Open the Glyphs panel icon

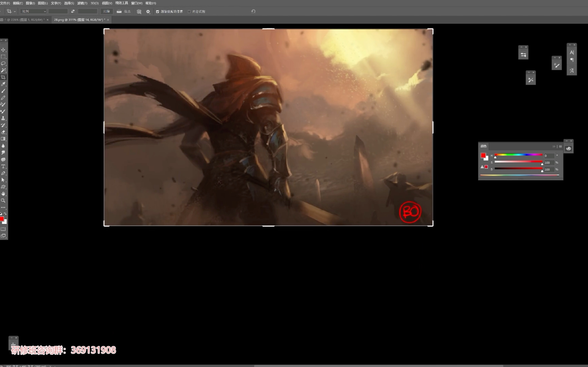coord(572,71)
